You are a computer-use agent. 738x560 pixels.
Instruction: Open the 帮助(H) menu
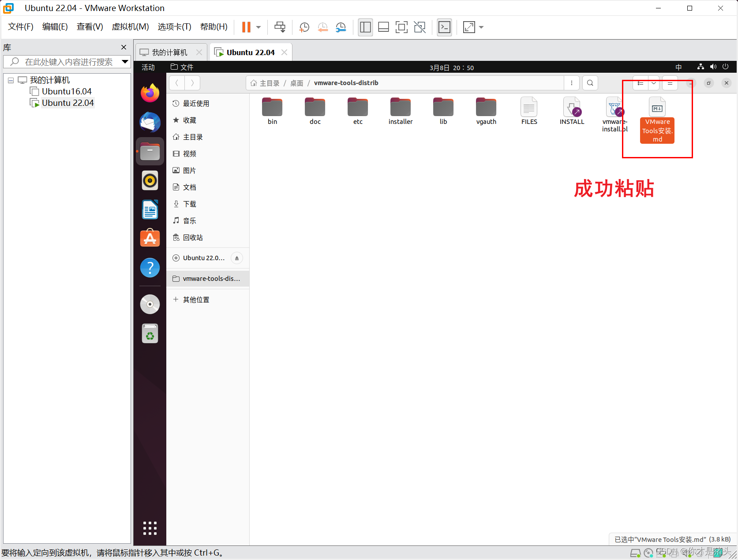(x=214, y=27)
